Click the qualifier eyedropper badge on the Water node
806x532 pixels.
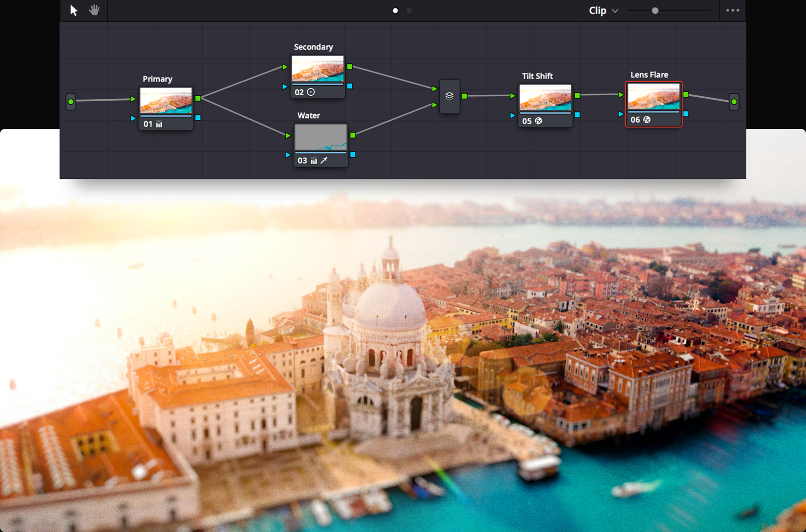tap(325, 160)
